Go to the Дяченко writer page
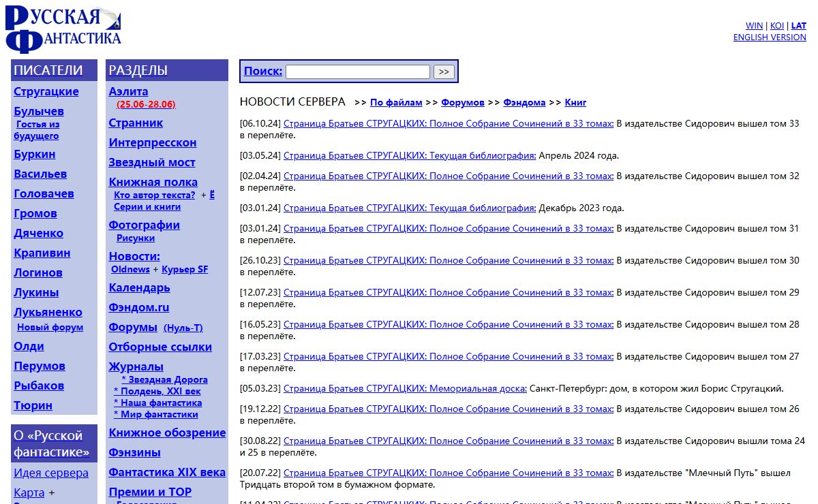 coord(38,233)
